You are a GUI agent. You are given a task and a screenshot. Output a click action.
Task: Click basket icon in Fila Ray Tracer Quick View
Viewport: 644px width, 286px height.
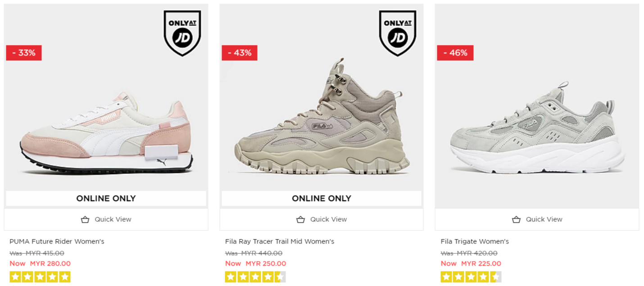300,220
